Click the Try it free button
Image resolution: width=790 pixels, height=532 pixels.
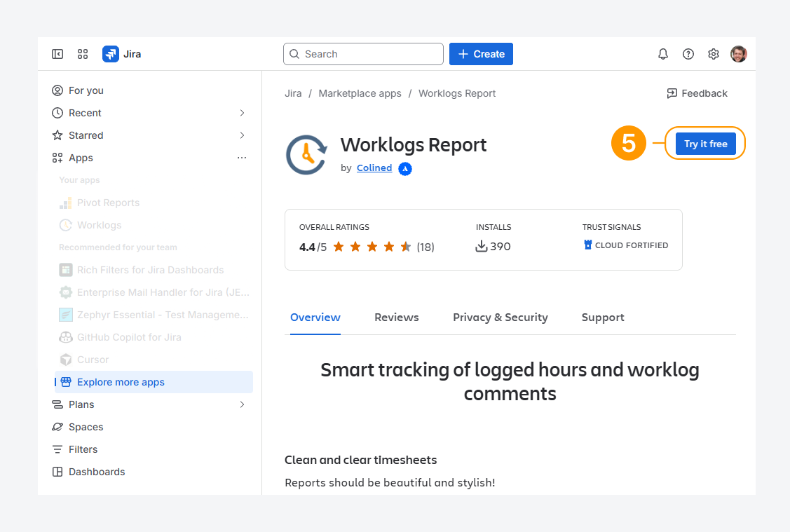[x=705, y=144]
